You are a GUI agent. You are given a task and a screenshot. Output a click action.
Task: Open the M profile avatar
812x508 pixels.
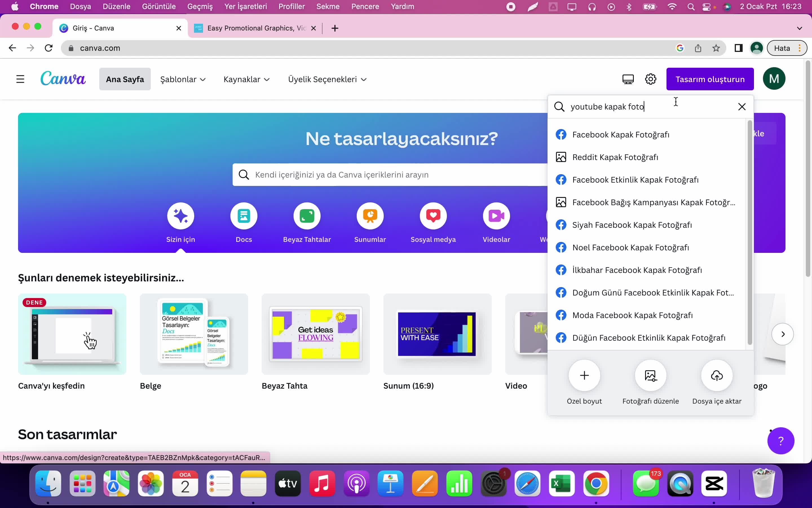point(774,79)
